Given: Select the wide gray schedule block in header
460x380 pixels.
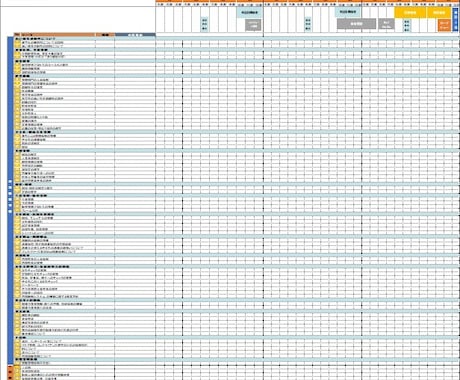Looking at the screenshot, I should click(356, 24).
